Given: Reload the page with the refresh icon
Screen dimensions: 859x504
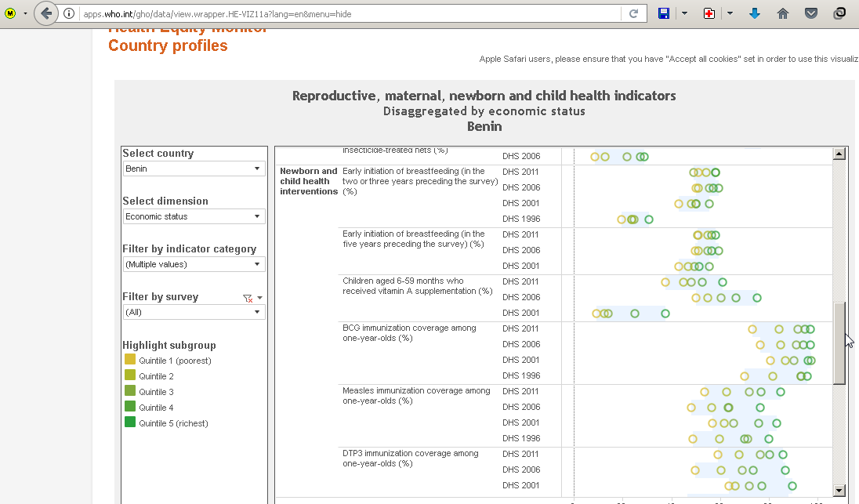Looking at the screenshot, I should (x=633, y=13).
